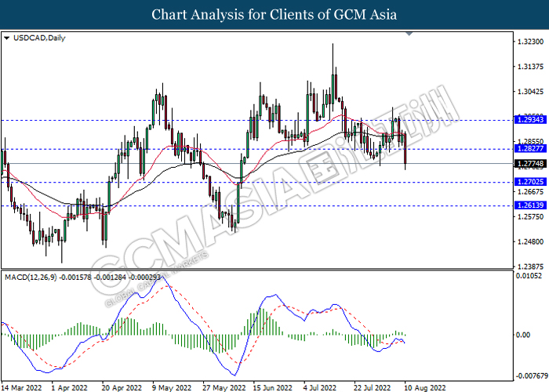Click the 20 Apr 2022 date label
Screen dimensions: 549x392
122,388
